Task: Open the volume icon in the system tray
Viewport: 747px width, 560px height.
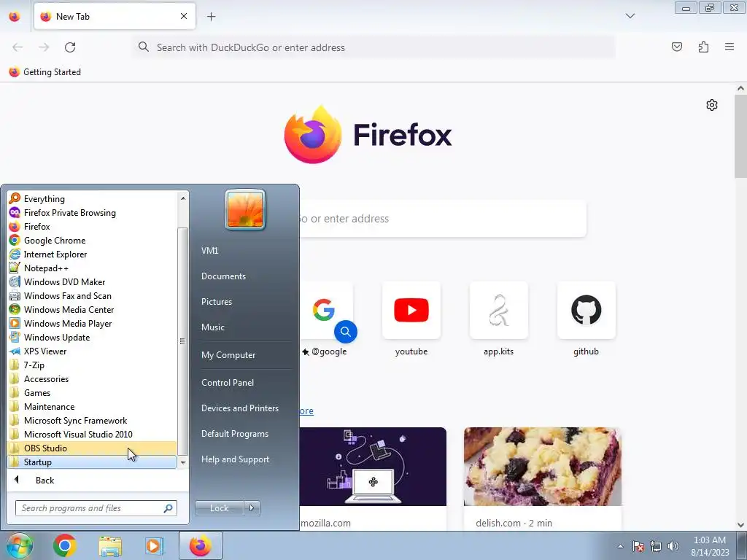Action: (673, 546)
